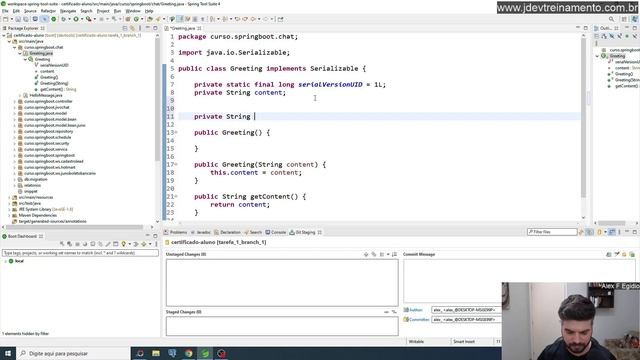Image resolution: width=640 pixels, height=360 pixels.
Task: Open Chrome from the taskbar
Action: click(x=189, y=353)
